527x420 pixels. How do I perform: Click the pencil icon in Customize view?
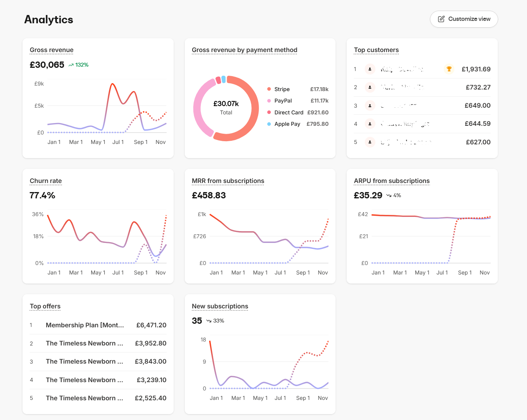[x=441, y=19]
